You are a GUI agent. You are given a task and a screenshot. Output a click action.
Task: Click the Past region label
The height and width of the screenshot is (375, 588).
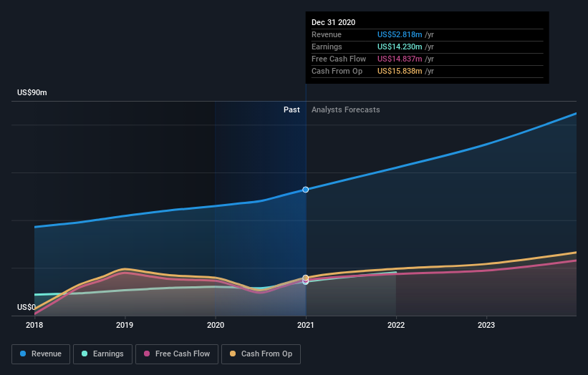point(291,109)
